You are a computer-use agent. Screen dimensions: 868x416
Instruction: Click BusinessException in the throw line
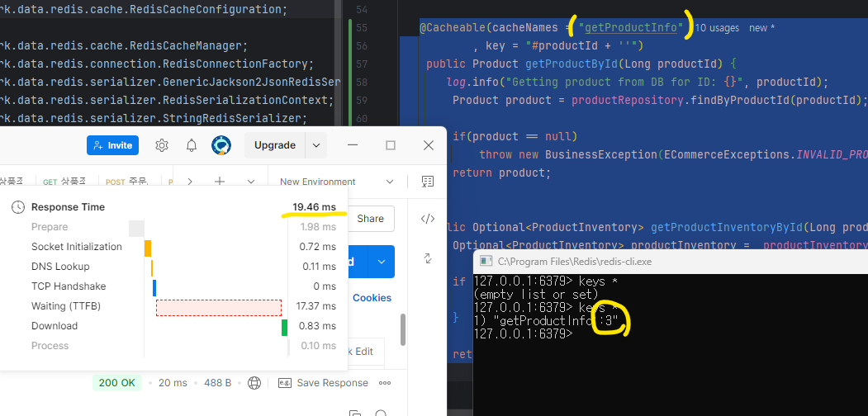pos(600,155)
